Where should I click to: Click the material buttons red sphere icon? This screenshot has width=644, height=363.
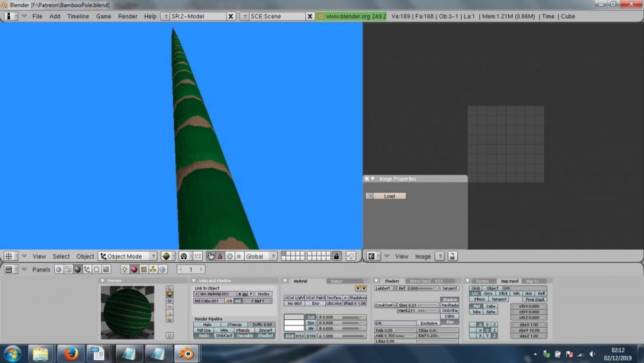(x=134, y=270)
